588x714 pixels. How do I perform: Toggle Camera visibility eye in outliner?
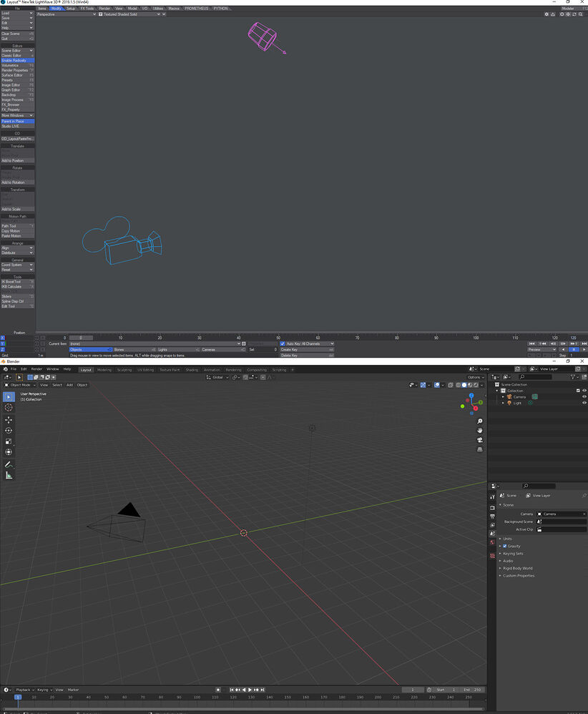584,396
